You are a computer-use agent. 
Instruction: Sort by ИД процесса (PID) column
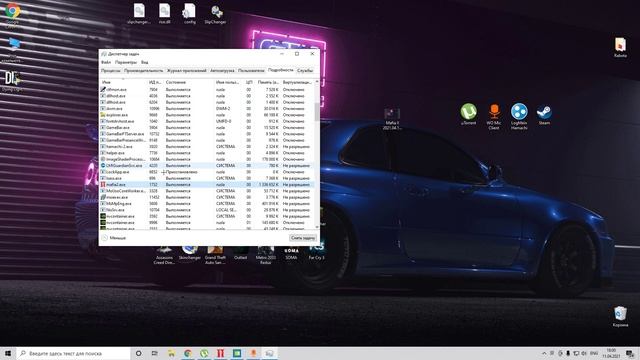click(156, 82)
